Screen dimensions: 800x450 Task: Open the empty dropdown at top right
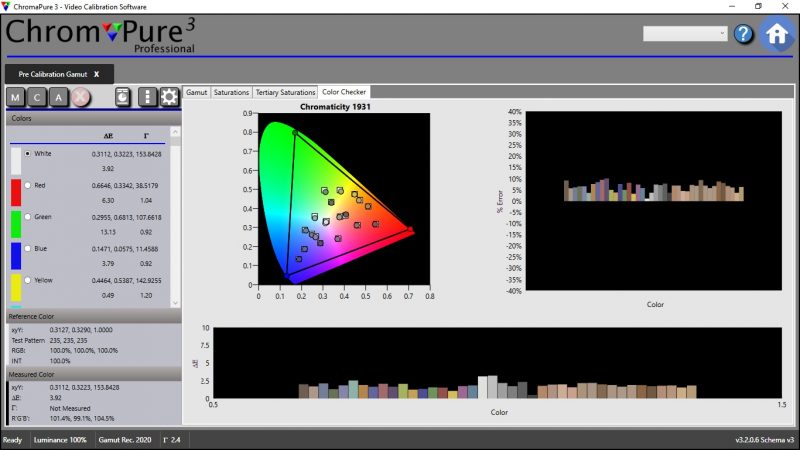tap(685, 34)
